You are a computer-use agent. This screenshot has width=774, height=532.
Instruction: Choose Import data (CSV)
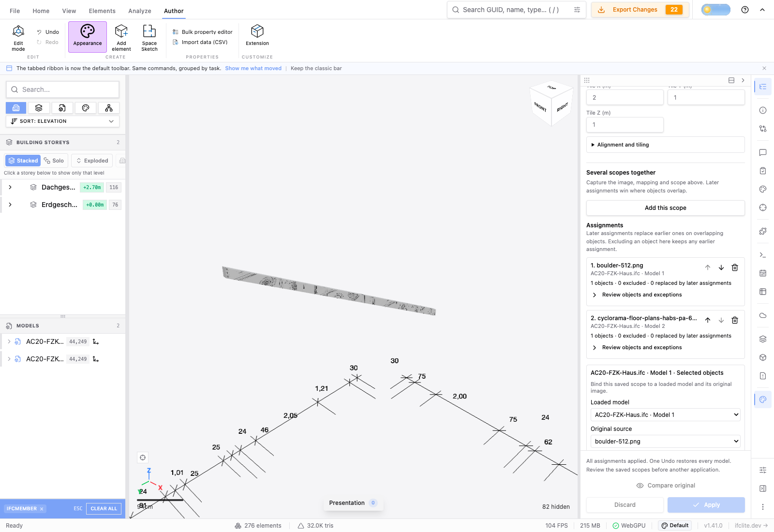pyautogui.click(x=200, y=42)
